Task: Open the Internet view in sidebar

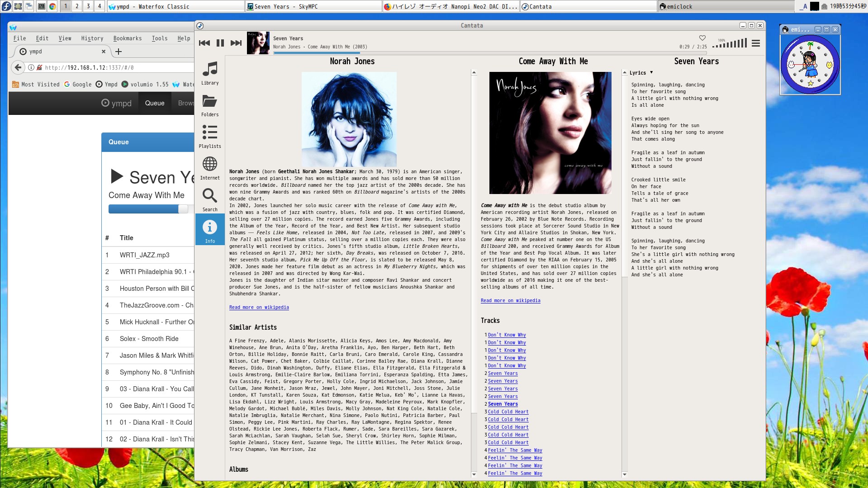Action: (x=210, y=168)
